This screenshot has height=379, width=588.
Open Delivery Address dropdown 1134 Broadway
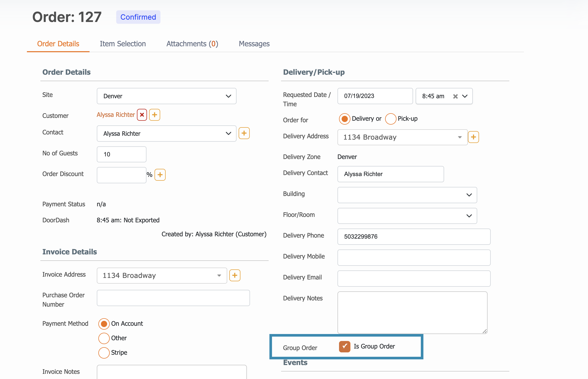pos(402,137)
